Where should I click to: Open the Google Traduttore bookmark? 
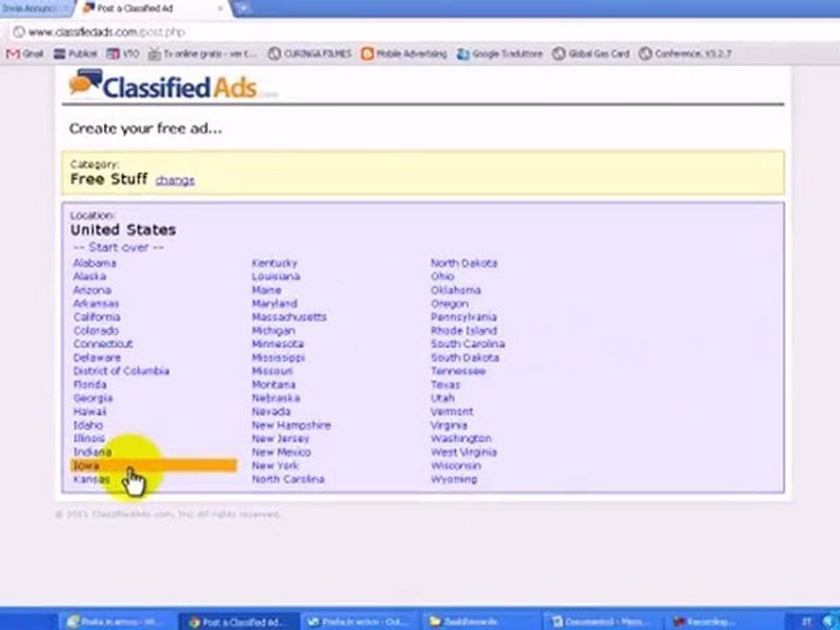coord(500,53)
